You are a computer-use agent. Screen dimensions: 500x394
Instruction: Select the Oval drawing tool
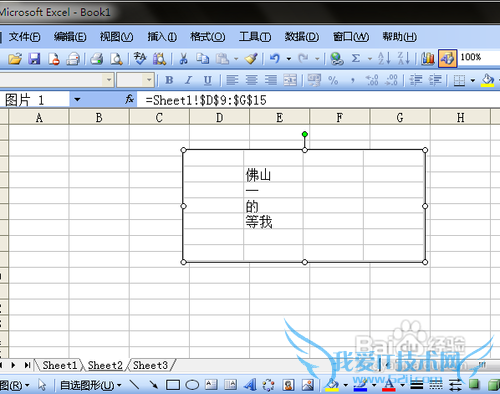click(x=192, y=385)
